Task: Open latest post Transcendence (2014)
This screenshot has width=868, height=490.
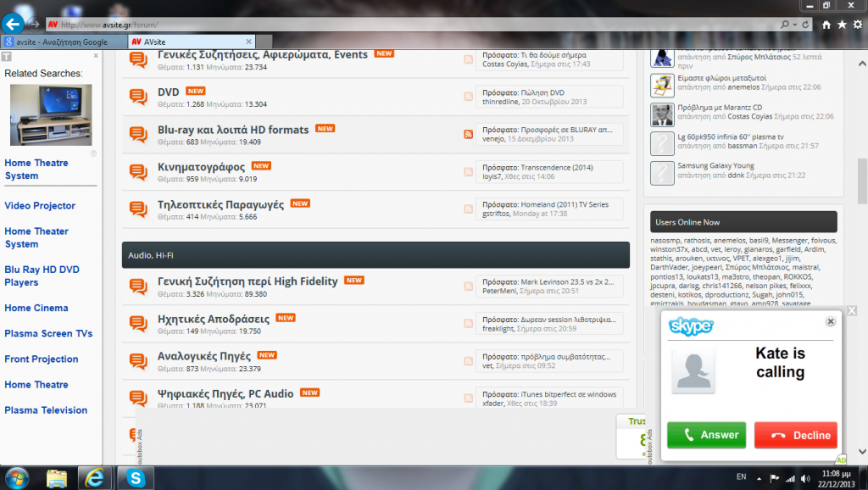Action: click(x=556, y=167)
